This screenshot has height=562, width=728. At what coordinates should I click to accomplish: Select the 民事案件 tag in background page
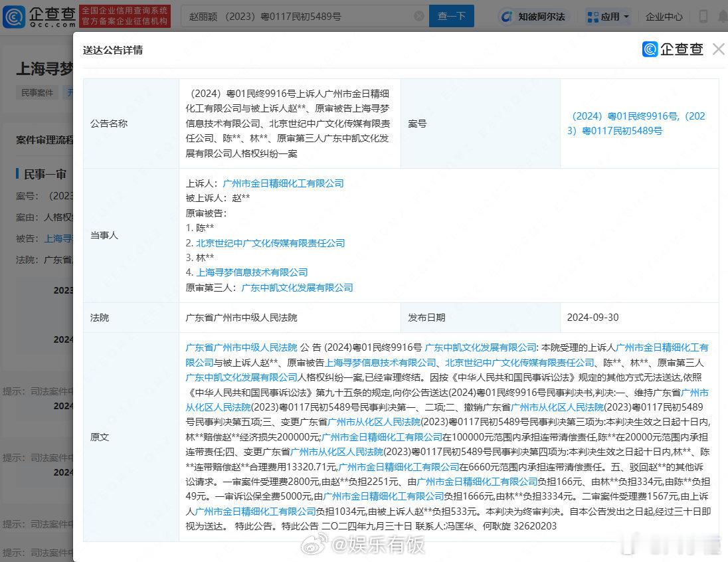(x=37, y=92)
